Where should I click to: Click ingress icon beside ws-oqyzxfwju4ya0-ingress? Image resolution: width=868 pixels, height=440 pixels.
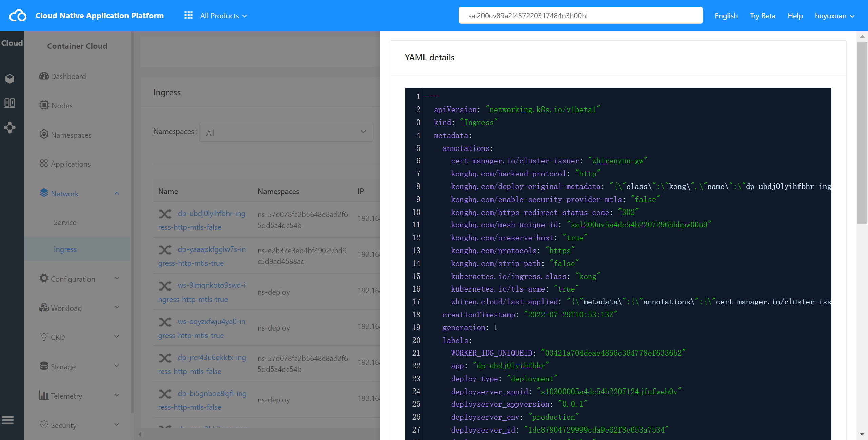click(165, 322)
